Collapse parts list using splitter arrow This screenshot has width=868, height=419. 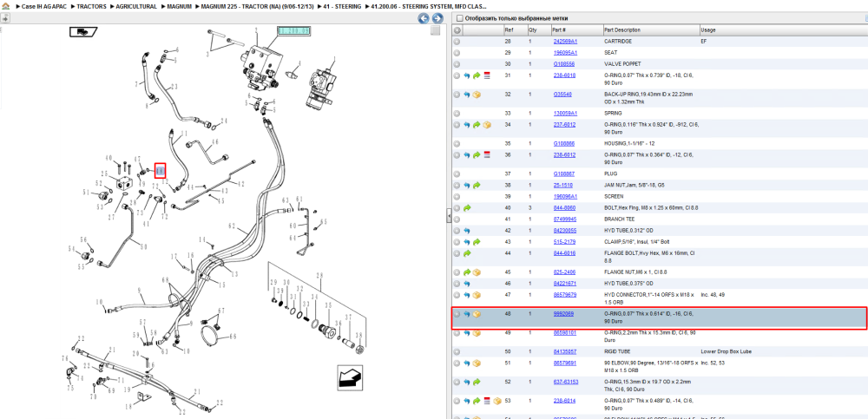pyautogui.click(x=449, y=216)
